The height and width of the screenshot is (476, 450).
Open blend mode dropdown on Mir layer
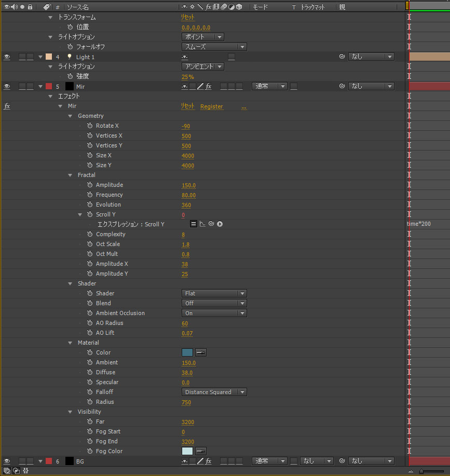click(269, 86)
